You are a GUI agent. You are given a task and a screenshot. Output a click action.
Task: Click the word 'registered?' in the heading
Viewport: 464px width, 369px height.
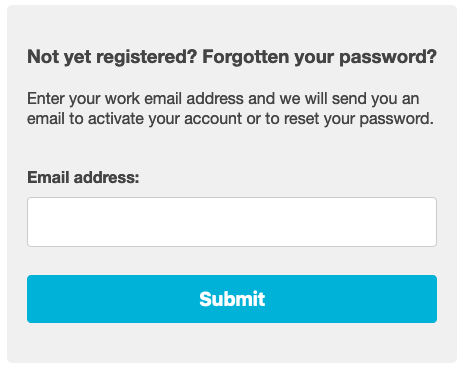pyautogui.click(x=147, y=57)
